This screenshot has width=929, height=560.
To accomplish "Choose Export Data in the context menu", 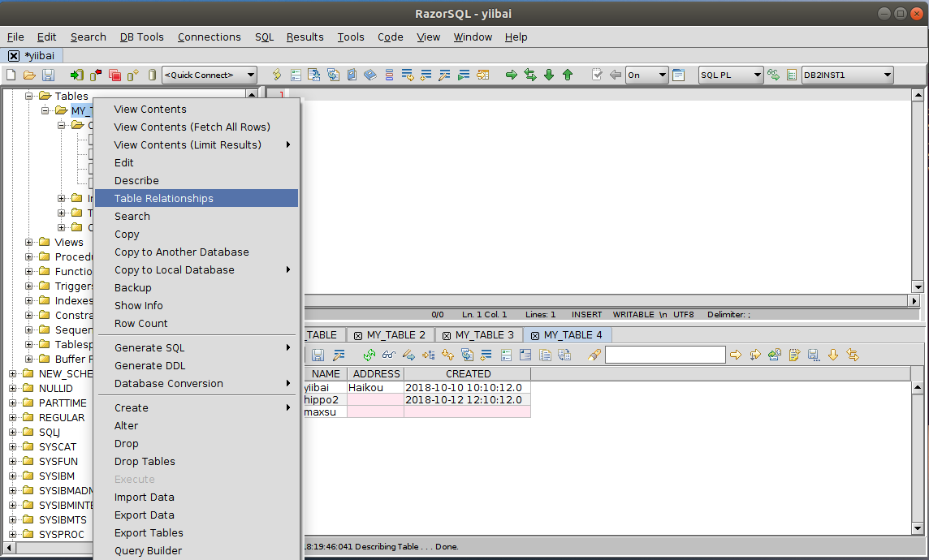I will (x=145, y=515).
